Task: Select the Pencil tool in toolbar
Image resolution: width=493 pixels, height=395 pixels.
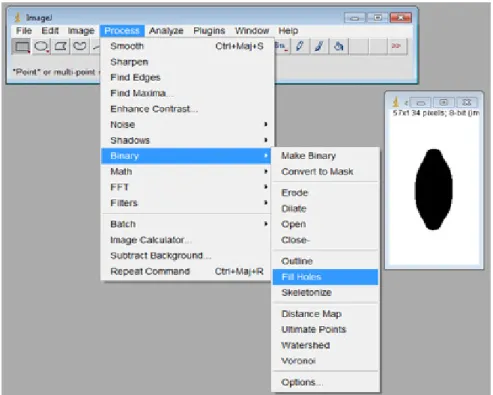Action: 300,46
